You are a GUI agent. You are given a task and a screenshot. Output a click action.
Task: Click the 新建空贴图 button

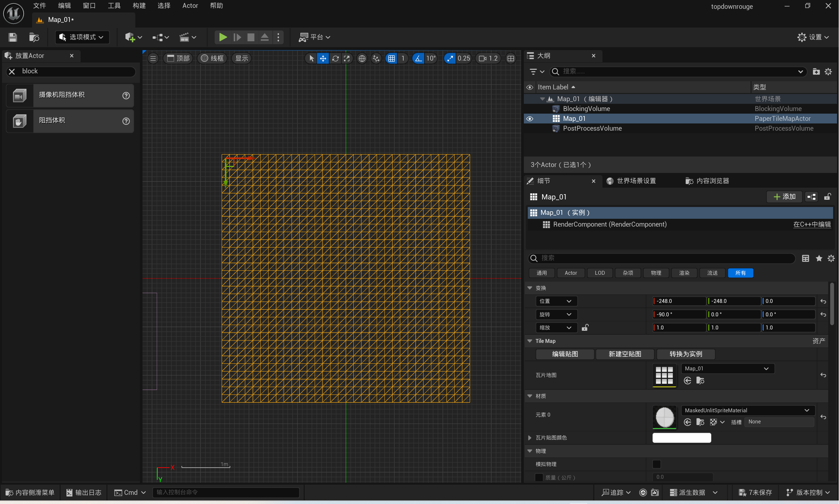(x=625, y=354)
